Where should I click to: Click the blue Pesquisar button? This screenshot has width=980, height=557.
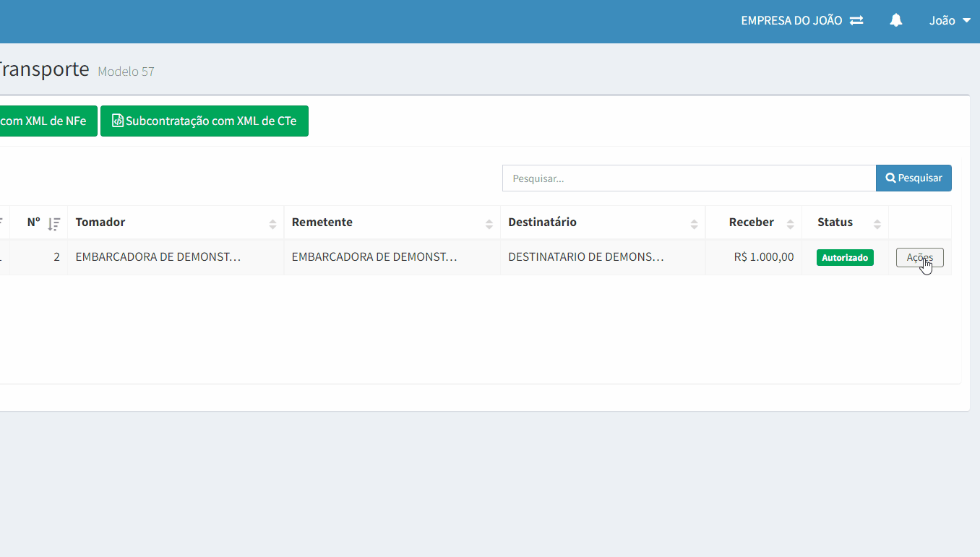tap(914, 178)
